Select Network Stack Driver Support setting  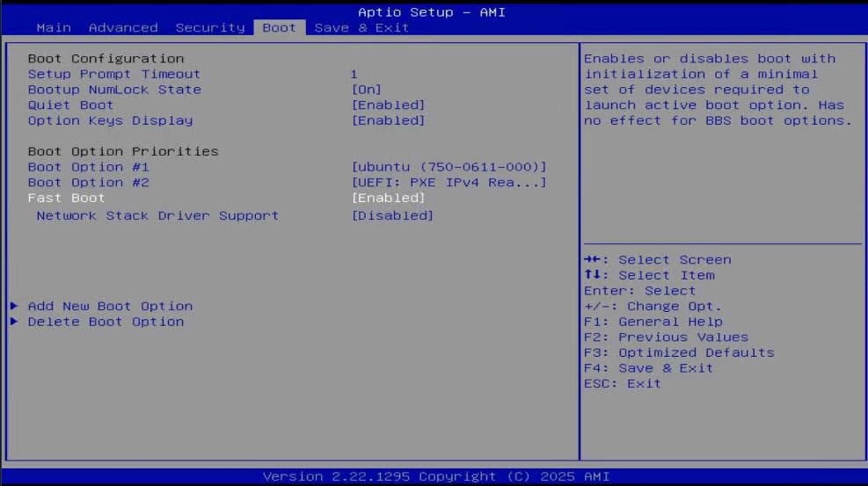(157, 215)
